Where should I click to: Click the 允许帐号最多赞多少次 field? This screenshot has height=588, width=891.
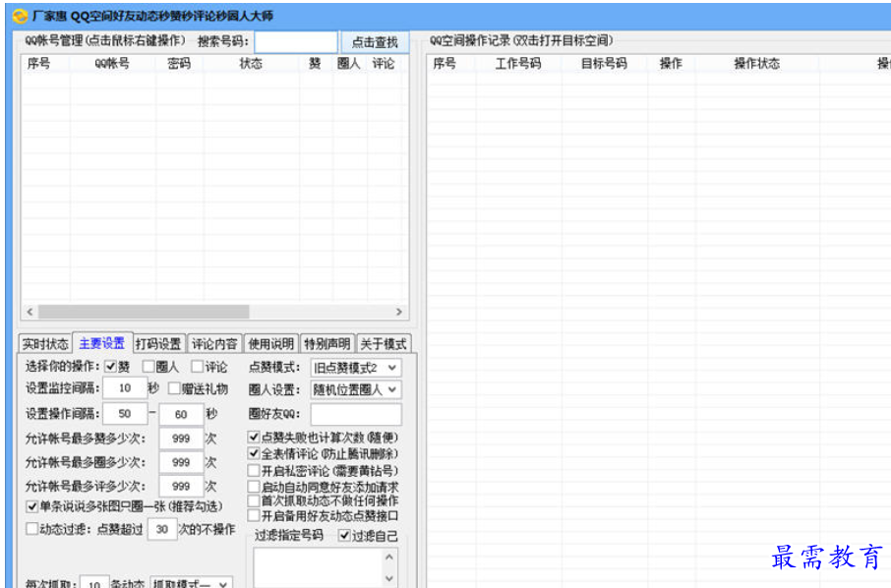[x=181, y=438]
